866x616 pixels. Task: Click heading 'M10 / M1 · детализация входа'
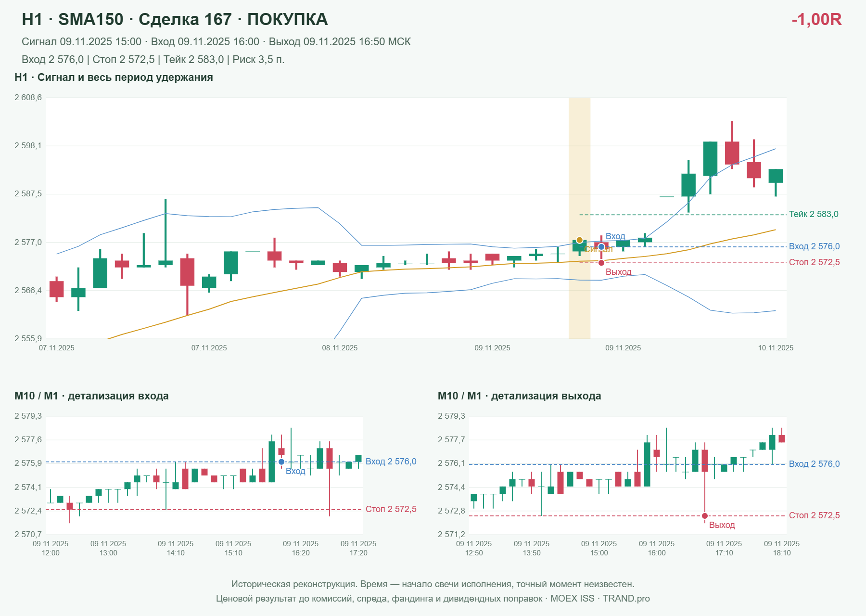(91, 396)
